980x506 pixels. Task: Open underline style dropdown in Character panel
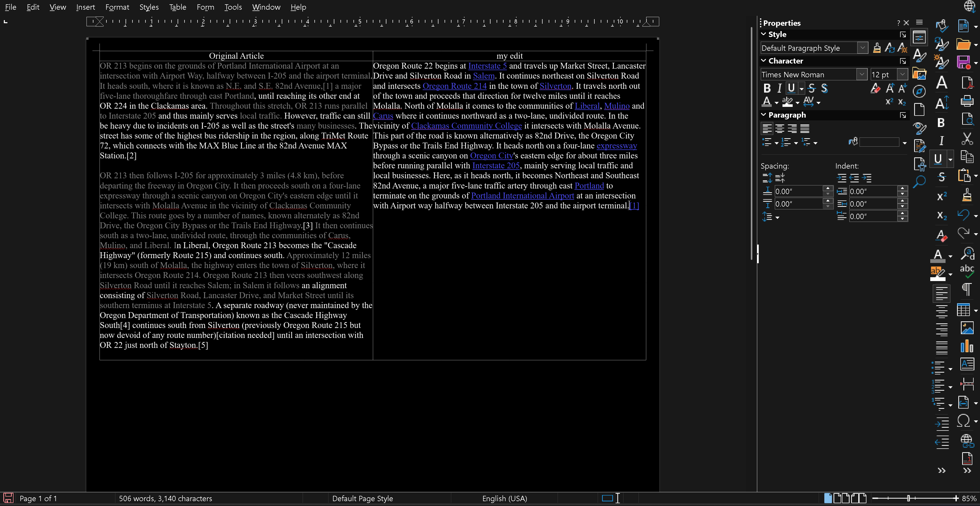802,88
